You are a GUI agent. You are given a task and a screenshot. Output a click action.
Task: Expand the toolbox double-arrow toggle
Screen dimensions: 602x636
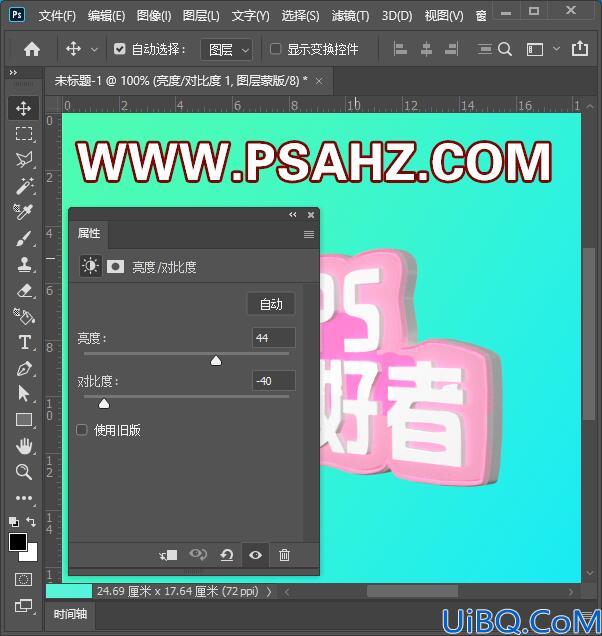click(13, 73)
